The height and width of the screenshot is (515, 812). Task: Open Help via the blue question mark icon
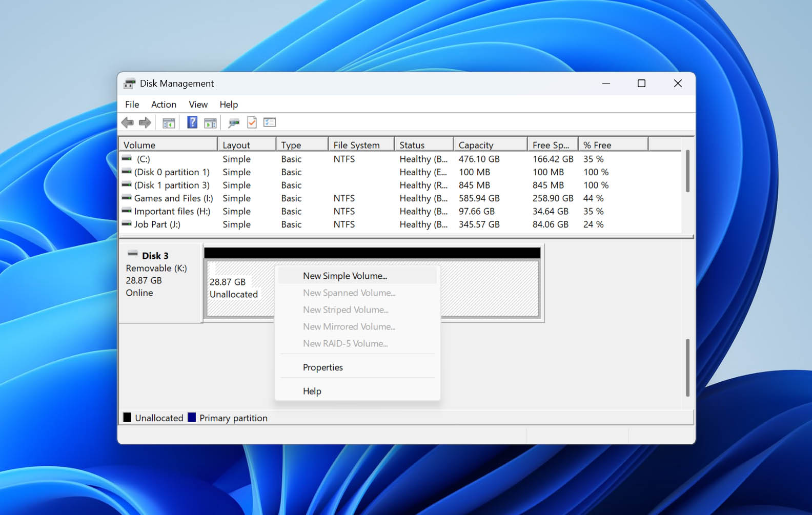pyautogui.click(x=192, y=122)
